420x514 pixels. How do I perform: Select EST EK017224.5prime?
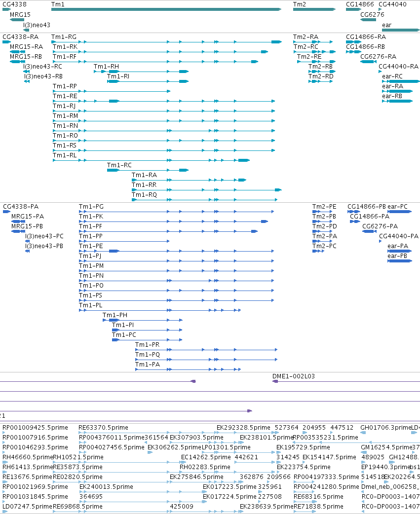[x=229, y=497]
